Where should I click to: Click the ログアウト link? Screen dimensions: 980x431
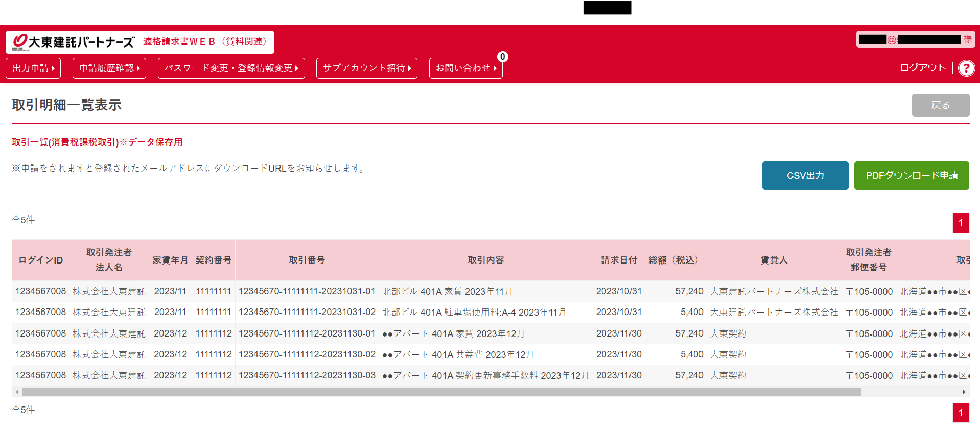[922, 68]
